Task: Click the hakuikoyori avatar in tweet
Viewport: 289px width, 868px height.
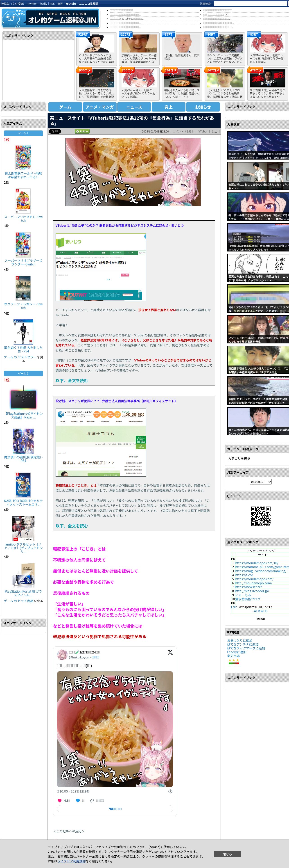Action: tap(62, 655)
